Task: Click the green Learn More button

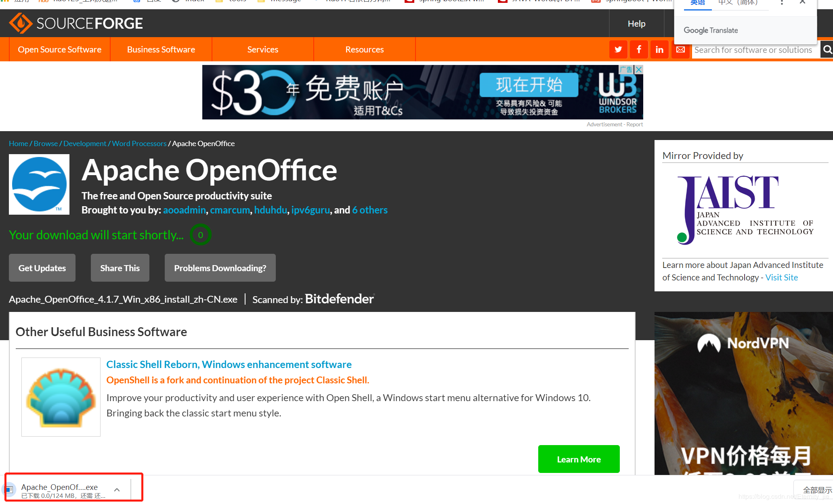Action: (x=579, y=459)
